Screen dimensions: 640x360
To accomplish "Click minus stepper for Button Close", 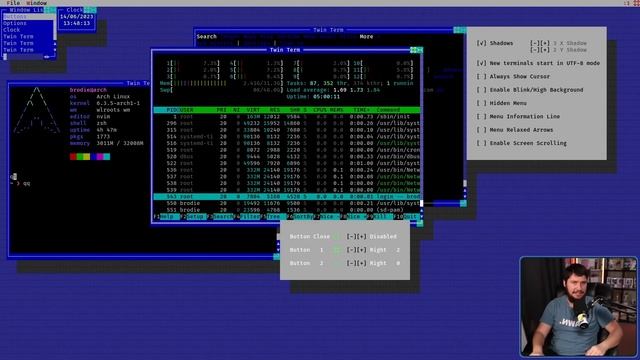I will pos(351,236).
